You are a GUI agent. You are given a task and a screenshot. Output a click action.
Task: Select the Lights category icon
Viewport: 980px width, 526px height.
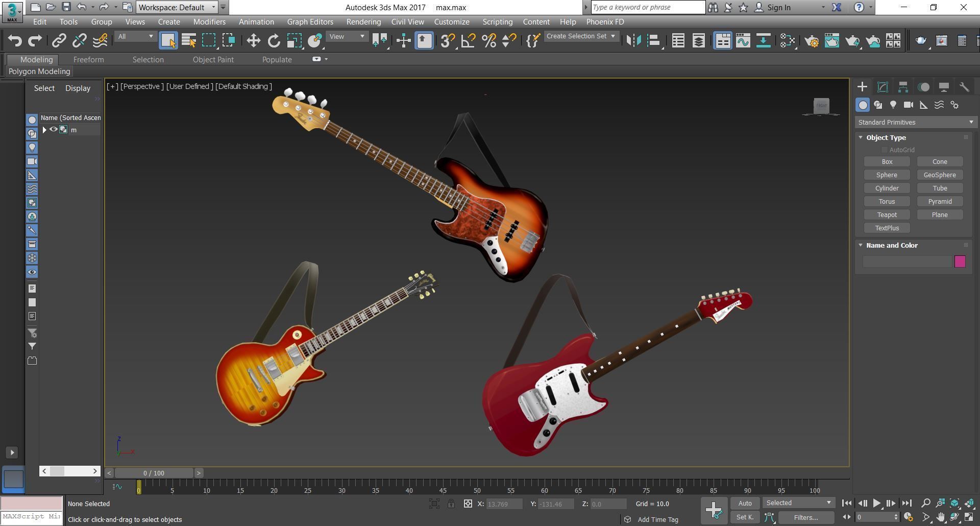(x=893, y=105)
